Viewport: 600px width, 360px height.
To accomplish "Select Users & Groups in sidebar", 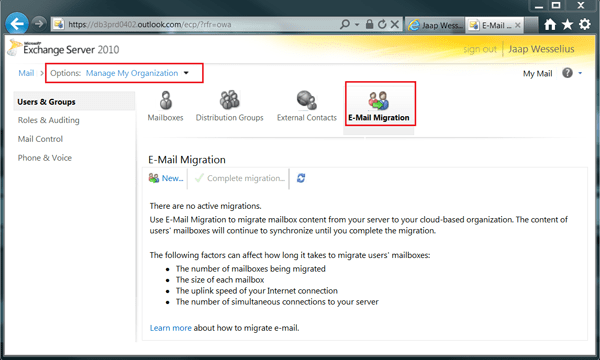I will pos(74,102).
